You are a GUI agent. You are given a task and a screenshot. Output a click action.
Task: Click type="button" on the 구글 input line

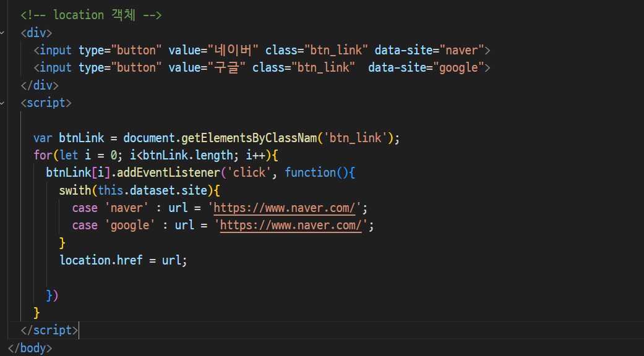pos(121,67)
